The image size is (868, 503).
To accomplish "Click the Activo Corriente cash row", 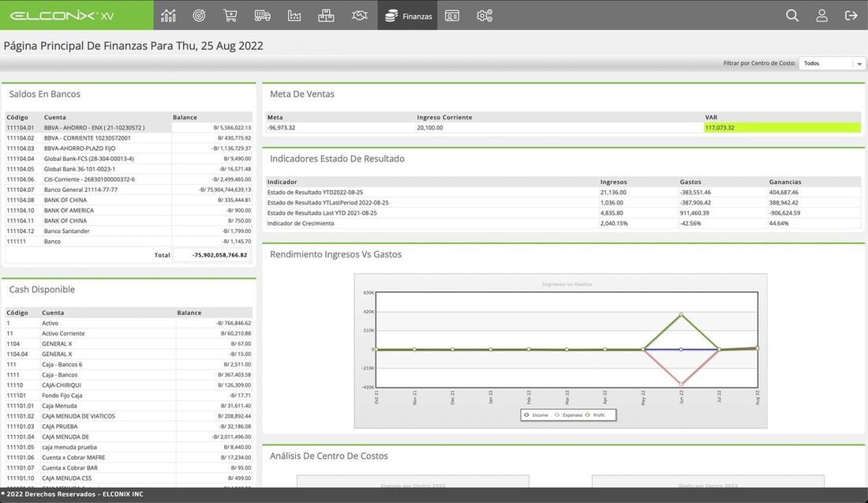I will (x=129, y=333).
